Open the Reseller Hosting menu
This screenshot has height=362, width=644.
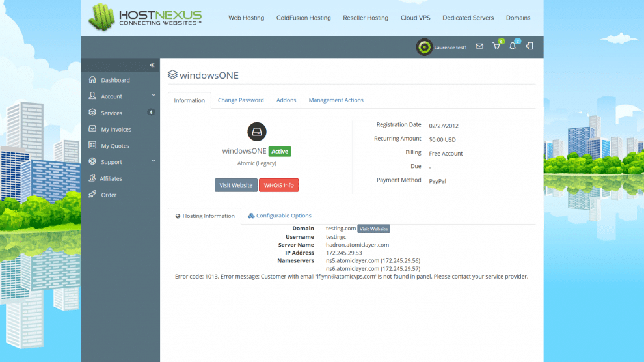point(366,18)
